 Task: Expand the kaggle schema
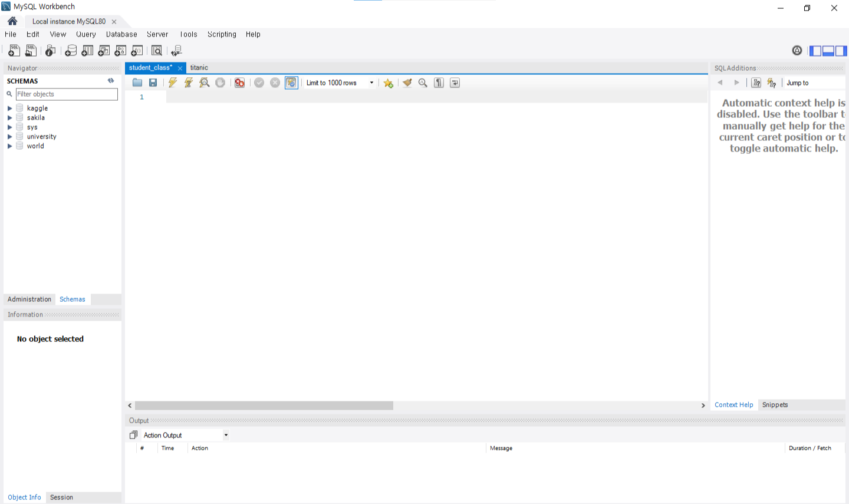[x=9, y=108]
